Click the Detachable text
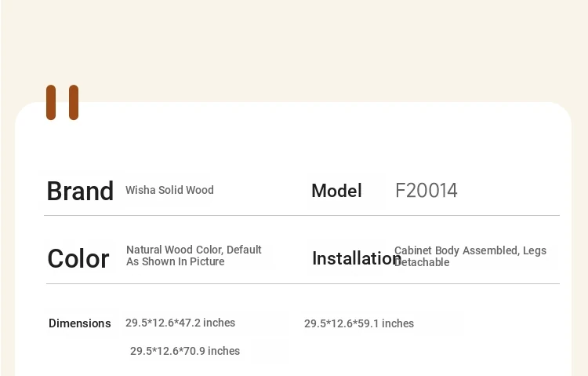Viewport: 588px width, 376px height. tap(422, 262)
